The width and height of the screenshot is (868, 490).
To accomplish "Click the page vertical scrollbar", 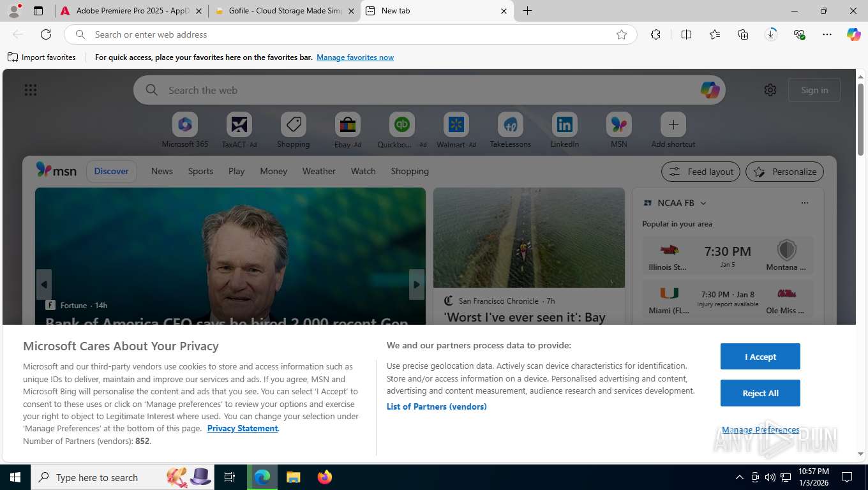I will pos(860,120).
